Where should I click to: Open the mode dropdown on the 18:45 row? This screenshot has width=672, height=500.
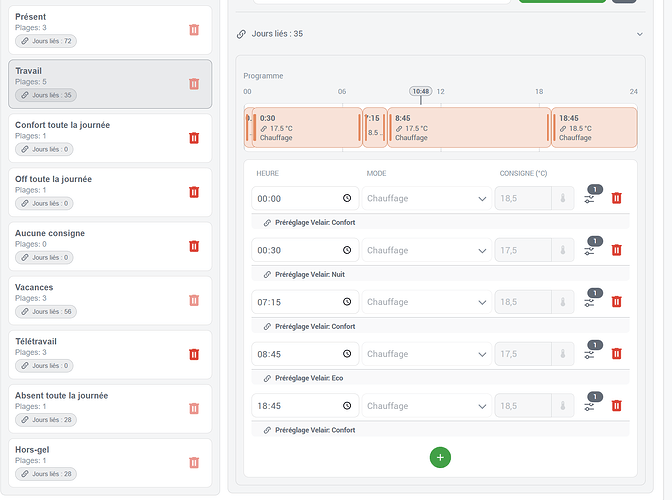[427, 406]
